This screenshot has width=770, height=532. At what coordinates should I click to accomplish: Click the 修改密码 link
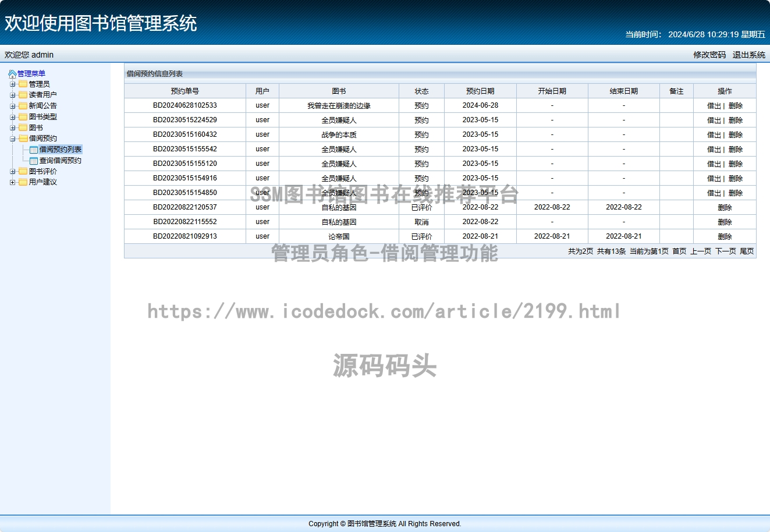[x=709, y=55]
